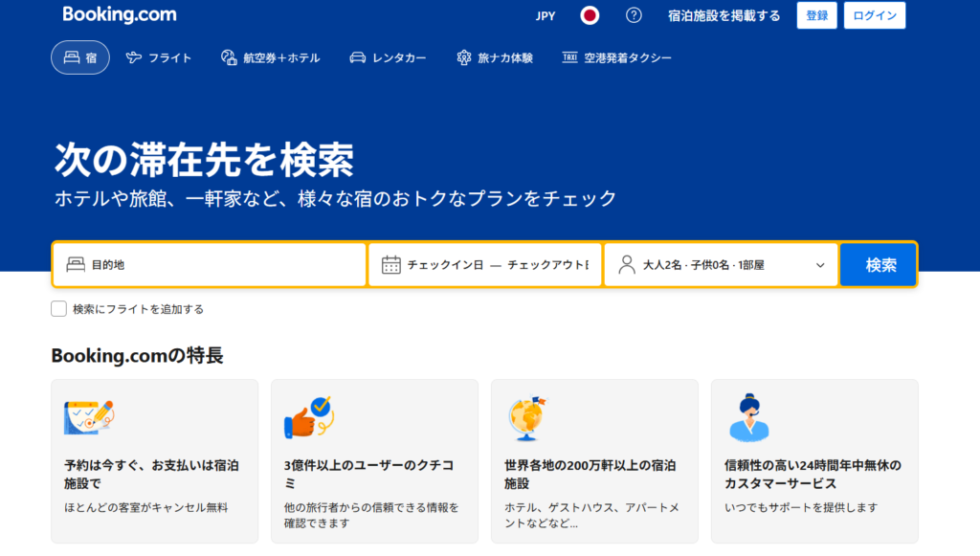
Task: Open the Japan flag language selector
Action: (x=590, y=15)
